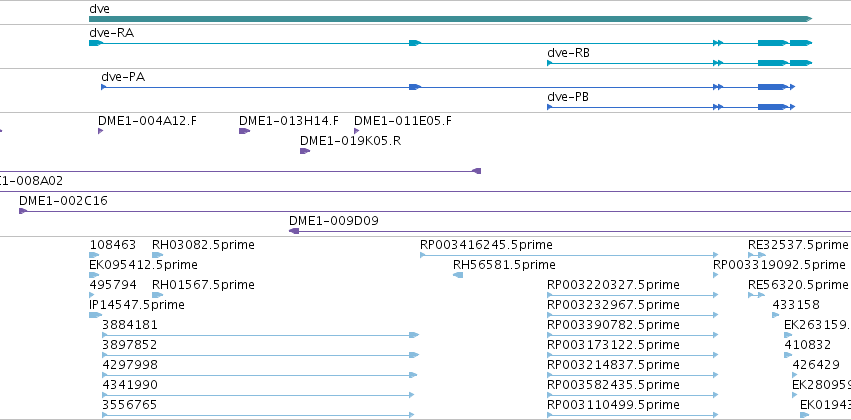Click the DME1-019K05.R purple glyph
Viewport: 851px width, 420px height.
pyautogui.click(x=305, y=151)
